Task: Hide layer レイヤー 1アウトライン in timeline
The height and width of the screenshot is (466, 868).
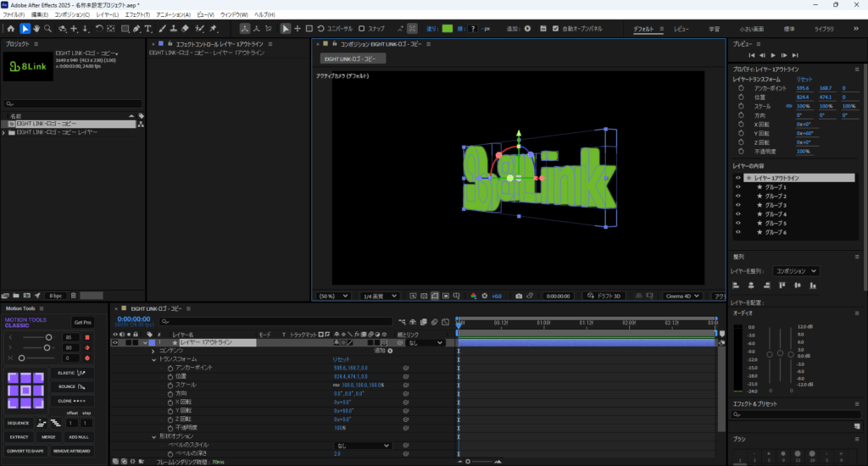Action: pos(115,342)
